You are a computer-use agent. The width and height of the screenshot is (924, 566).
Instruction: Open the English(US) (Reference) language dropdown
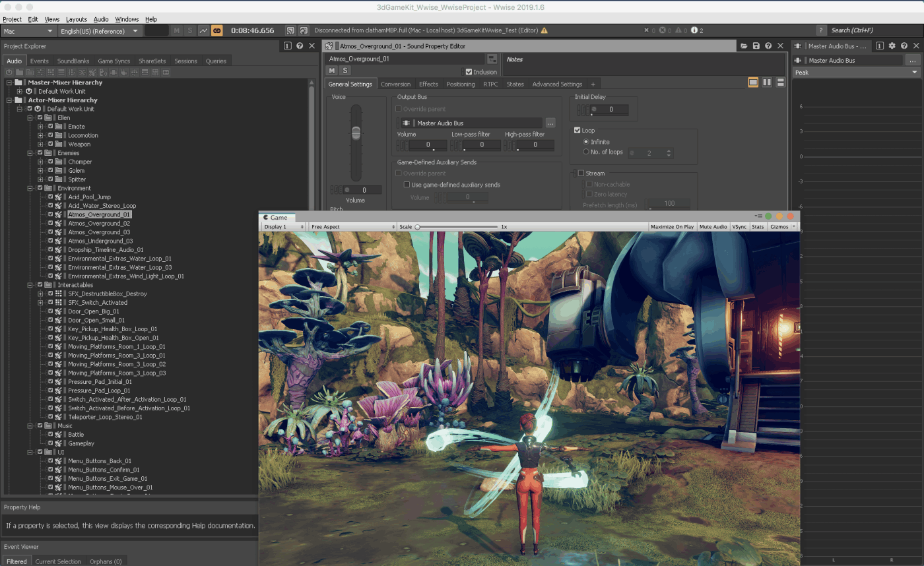tap(99, 31)
